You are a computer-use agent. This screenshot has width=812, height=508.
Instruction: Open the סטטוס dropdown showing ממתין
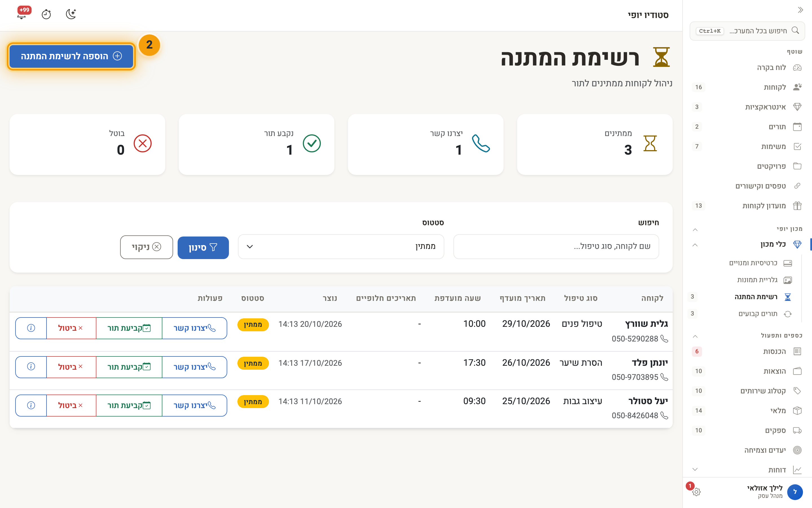[341, 247]
